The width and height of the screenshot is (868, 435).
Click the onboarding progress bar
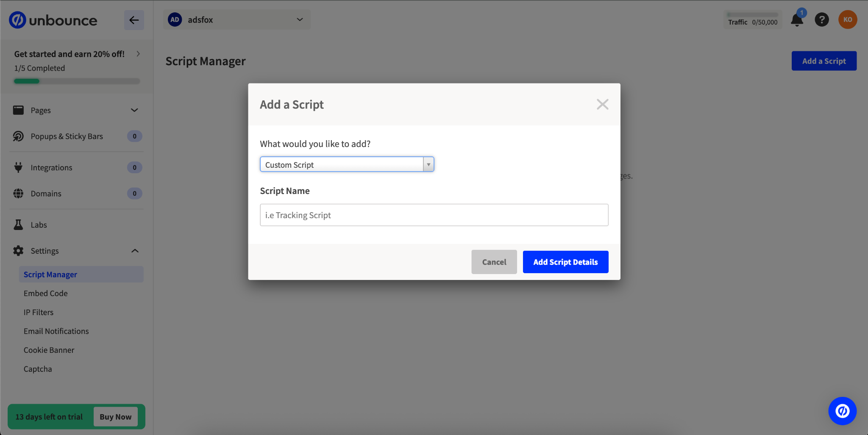point(77,81)
